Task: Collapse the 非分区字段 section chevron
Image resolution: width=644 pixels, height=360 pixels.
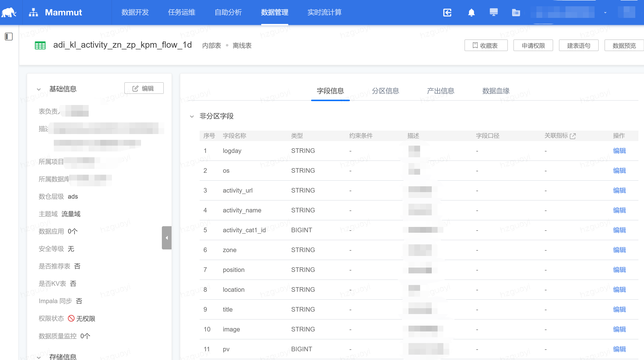Action: click(x=192, y=116)
